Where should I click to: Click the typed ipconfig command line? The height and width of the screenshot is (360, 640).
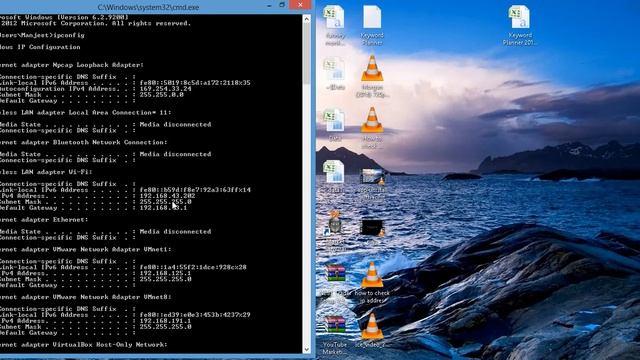42,35
